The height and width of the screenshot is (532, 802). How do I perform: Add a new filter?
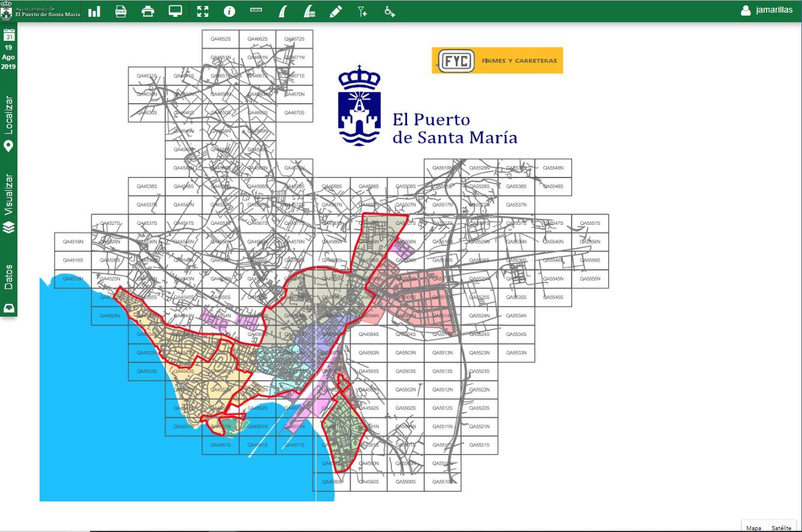coord(362,11)
